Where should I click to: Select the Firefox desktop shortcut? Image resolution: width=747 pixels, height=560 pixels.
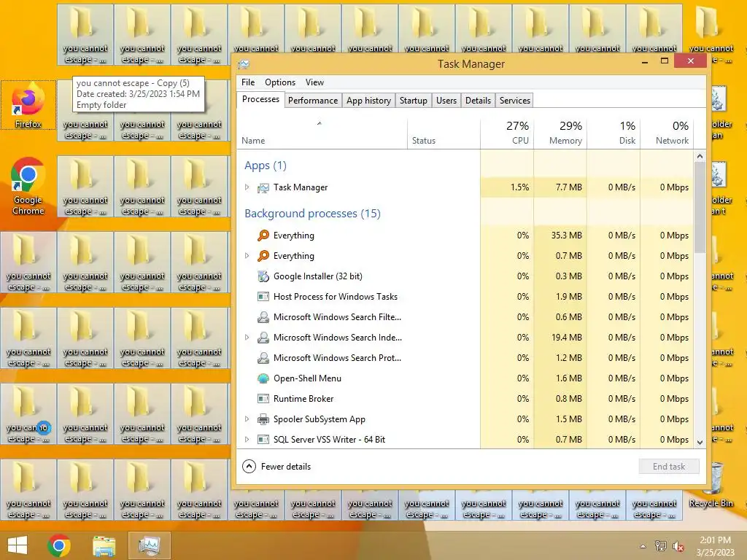coord(28,105)
